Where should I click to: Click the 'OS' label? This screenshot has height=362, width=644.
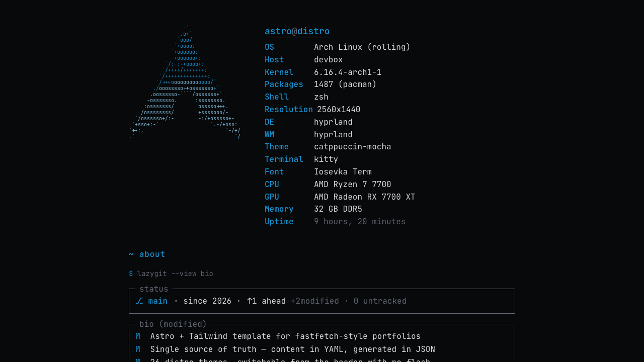(x=270, y=47)
